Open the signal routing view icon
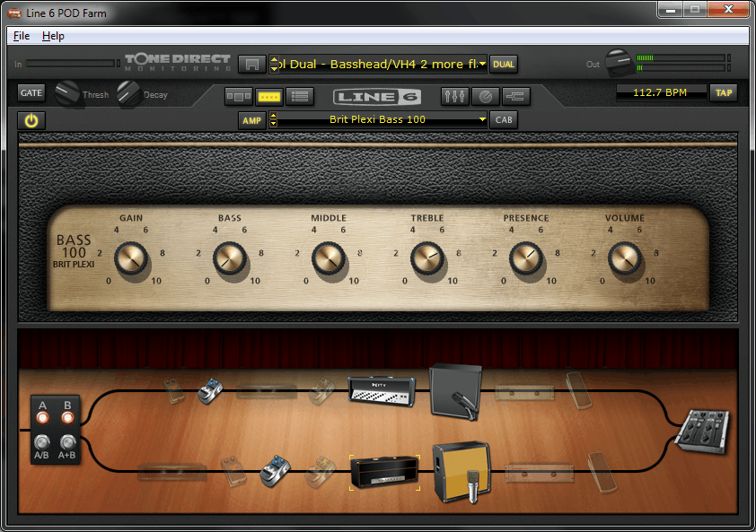This screenshot has width=756, height=532. point(515,96)
